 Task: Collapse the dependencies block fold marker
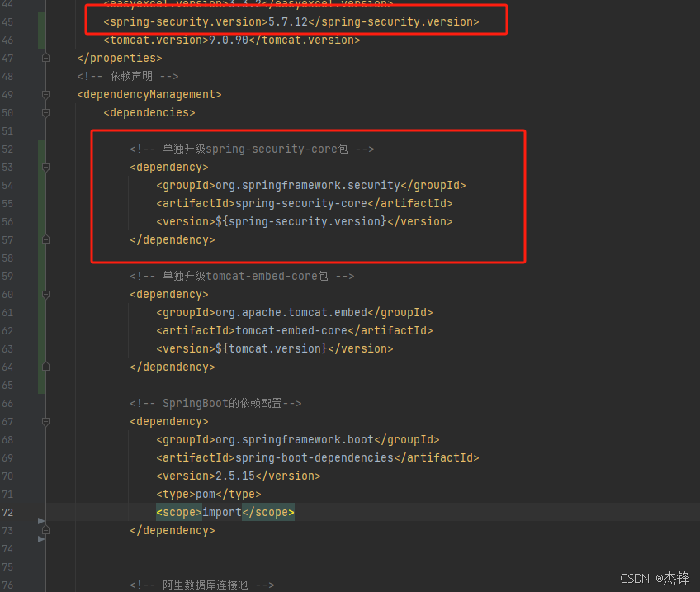45,113
